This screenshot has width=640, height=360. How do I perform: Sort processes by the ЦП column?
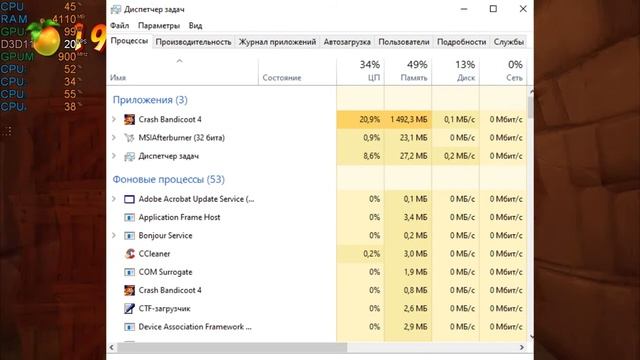click(360, 71)
